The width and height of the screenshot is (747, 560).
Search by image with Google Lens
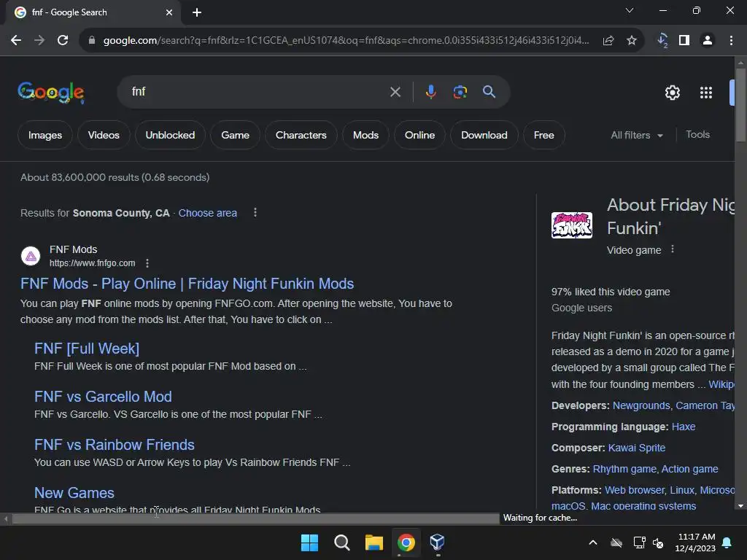(x=460, y=92)
